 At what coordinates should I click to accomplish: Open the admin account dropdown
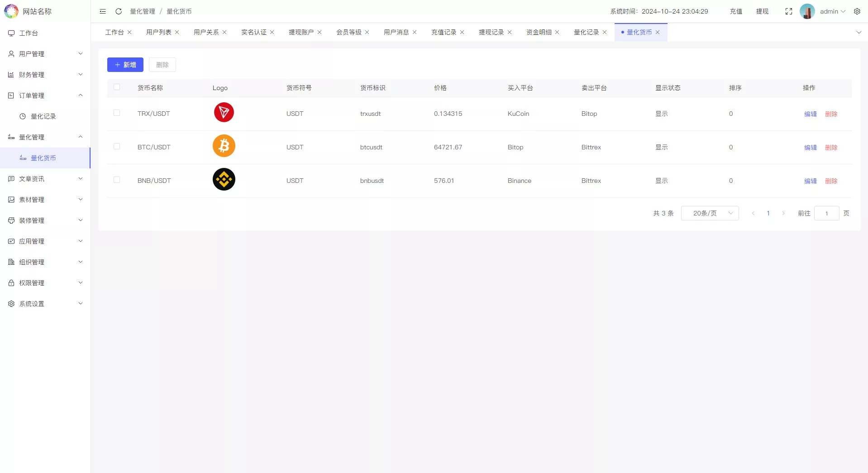point(831,11)
